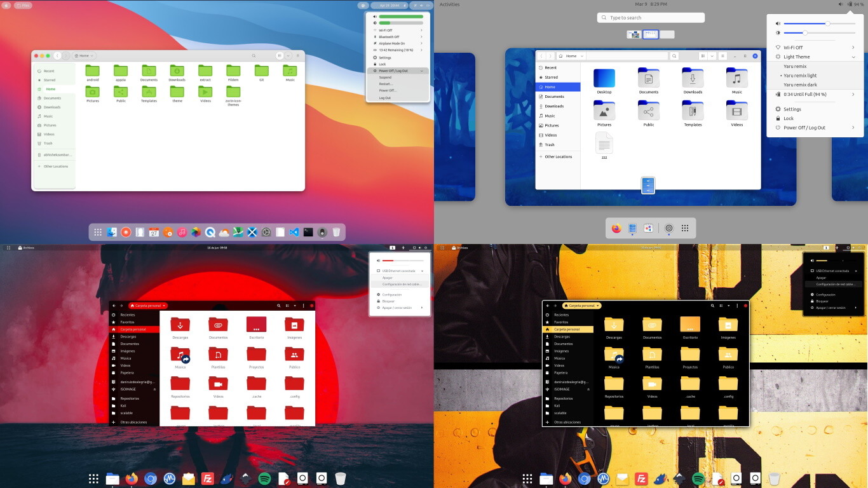Launch Spotify from the red desktop dock
Viewport: 868px width, 488px height.
click(x=265, y=478)
